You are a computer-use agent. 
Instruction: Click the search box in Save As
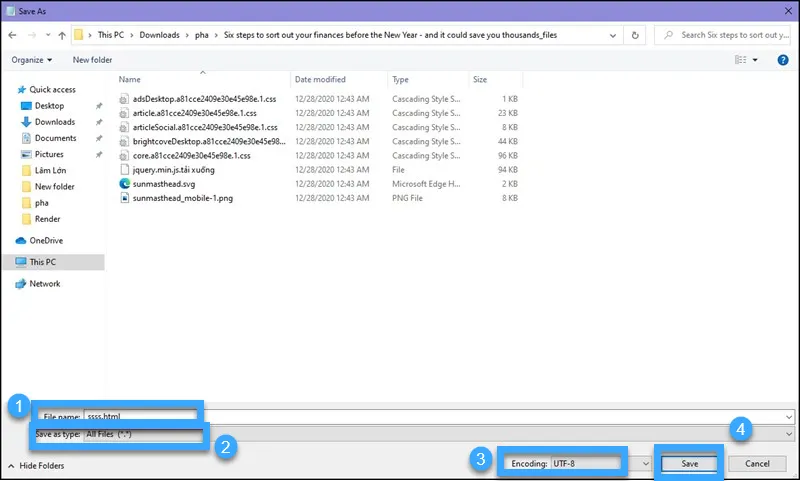click(722, 35)
